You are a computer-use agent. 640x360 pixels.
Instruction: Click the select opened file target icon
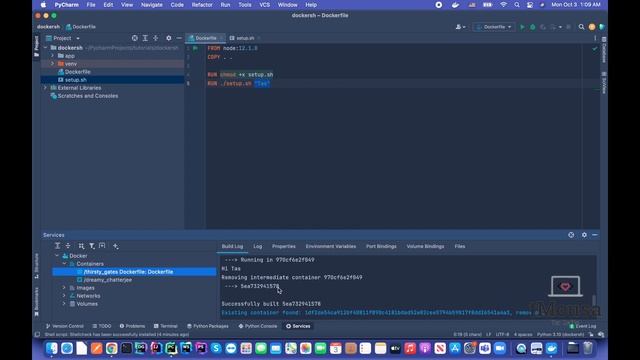click(135, 38)
